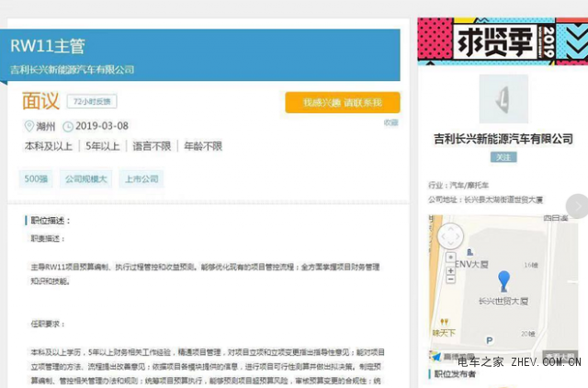The width and height of the screenshot is (588, 388).
Task: Click the 任职要求 heading
Action: point(48,324)
